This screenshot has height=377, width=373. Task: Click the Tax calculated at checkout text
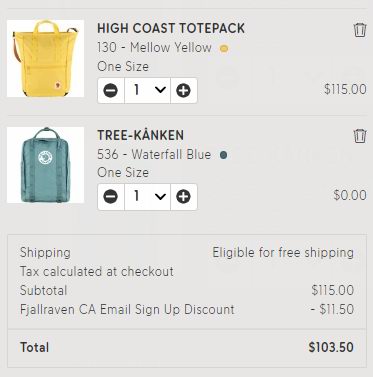tap(97, 271)
